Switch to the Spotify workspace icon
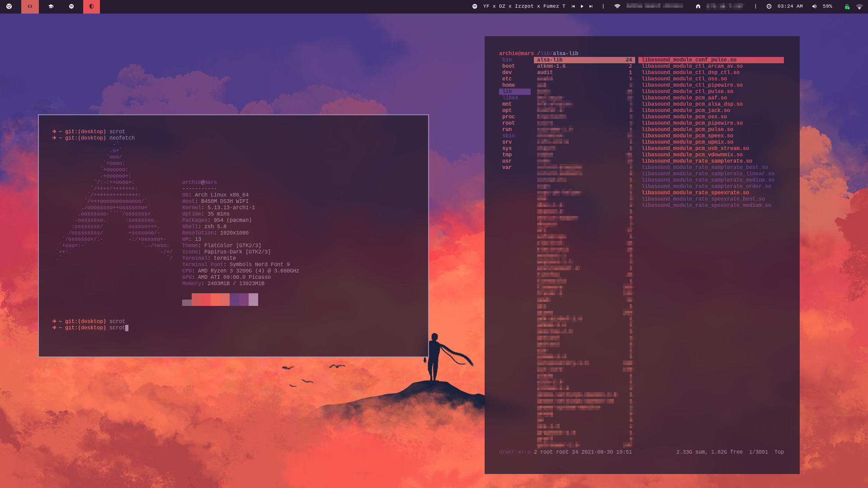The width and height of the screenshot is (868, 488). click(71, 6)
